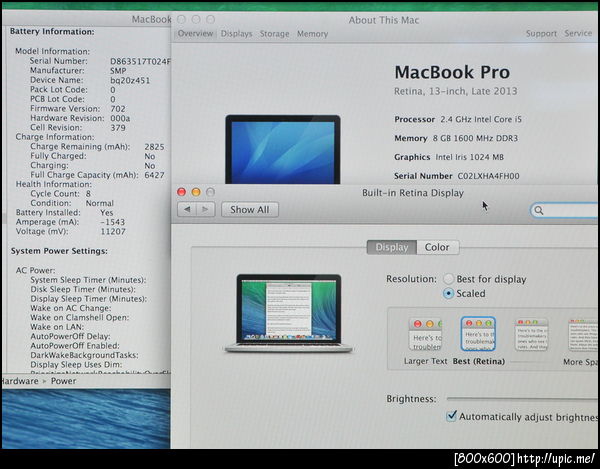Choose the Larger Text scaling thumbnail
The height and width of the screenshot is (469, 600).
(426, 335)
